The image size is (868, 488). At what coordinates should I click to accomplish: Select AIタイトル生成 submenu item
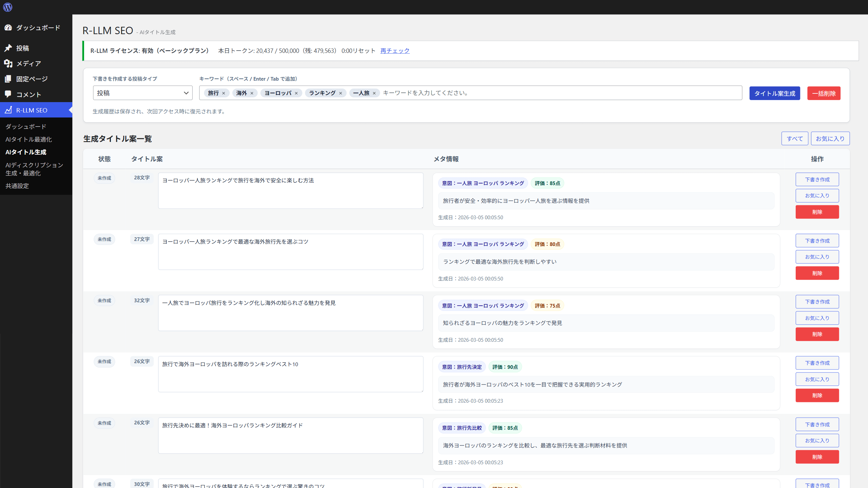click(26, 152)
